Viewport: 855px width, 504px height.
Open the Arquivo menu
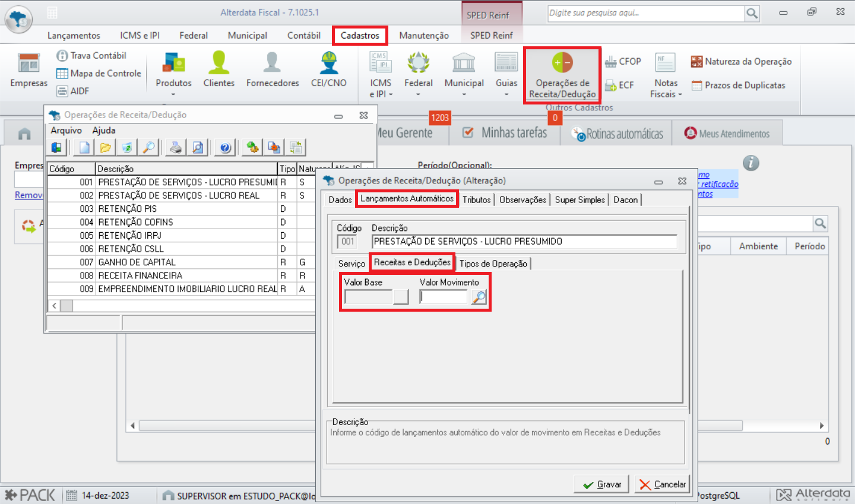(66, 130)
